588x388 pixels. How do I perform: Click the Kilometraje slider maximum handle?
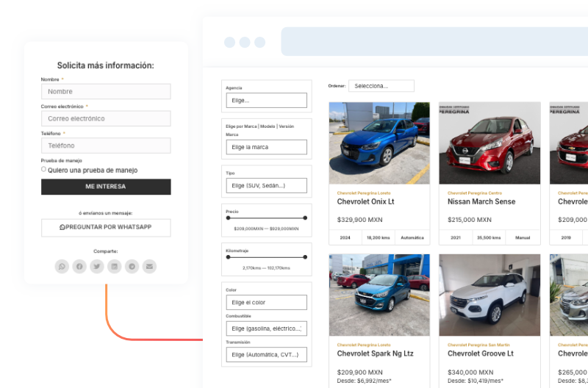(x=305, y=257)
